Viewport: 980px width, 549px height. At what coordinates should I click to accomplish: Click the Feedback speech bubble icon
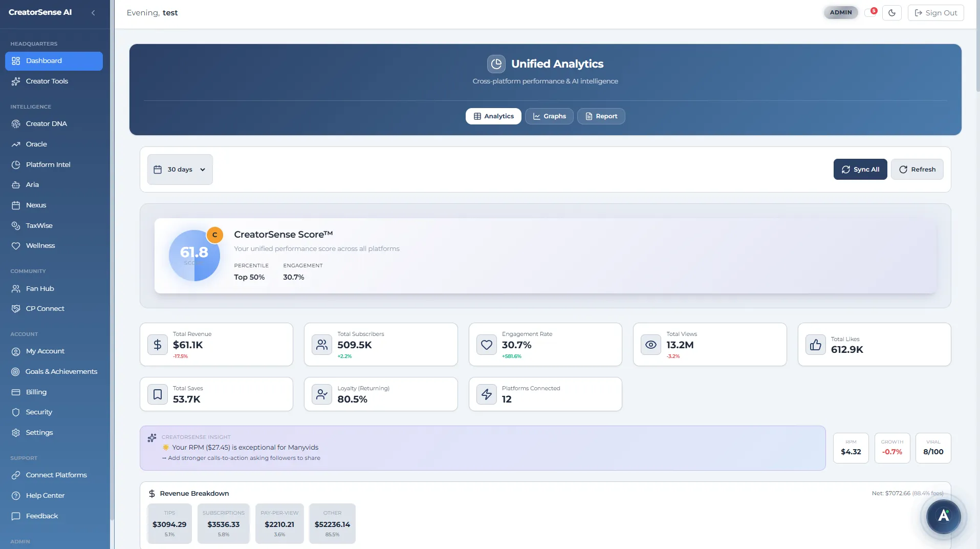click(16, 516)
